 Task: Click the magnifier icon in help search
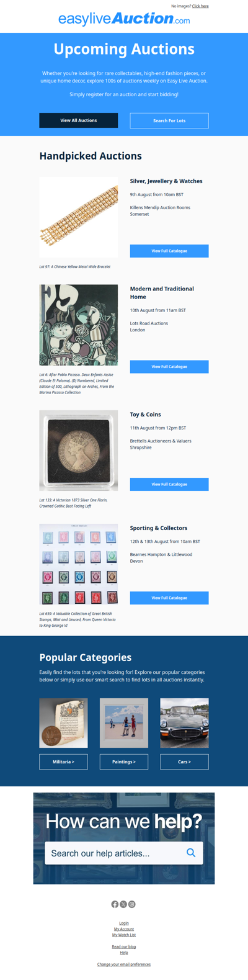191,853
